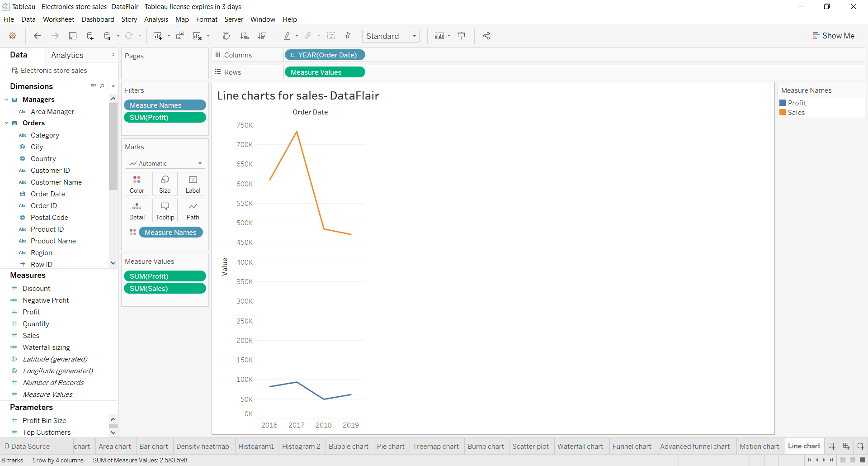Open the Analysis menu
Screen dimensions: 868x466
[x=156, y=19]
